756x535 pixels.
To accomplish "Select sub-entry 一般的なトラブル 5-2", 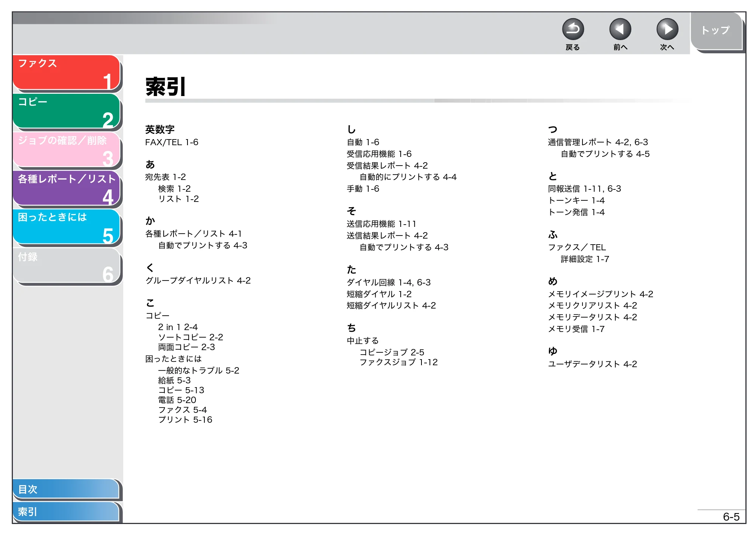I will point(198,370).
